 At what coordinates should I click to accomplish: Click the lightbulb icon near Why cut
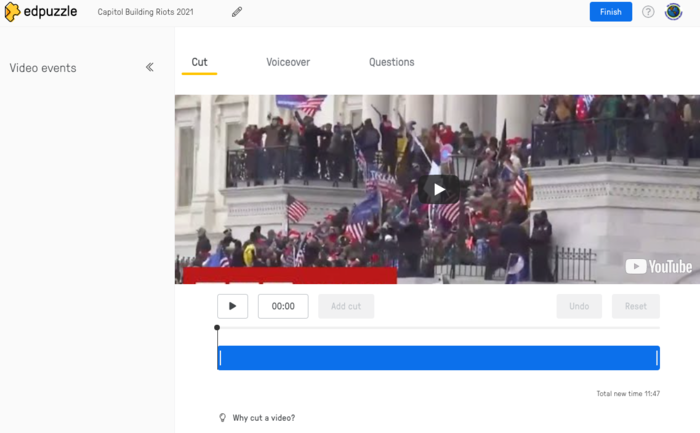pyautogui.click(x=223, y=418)
